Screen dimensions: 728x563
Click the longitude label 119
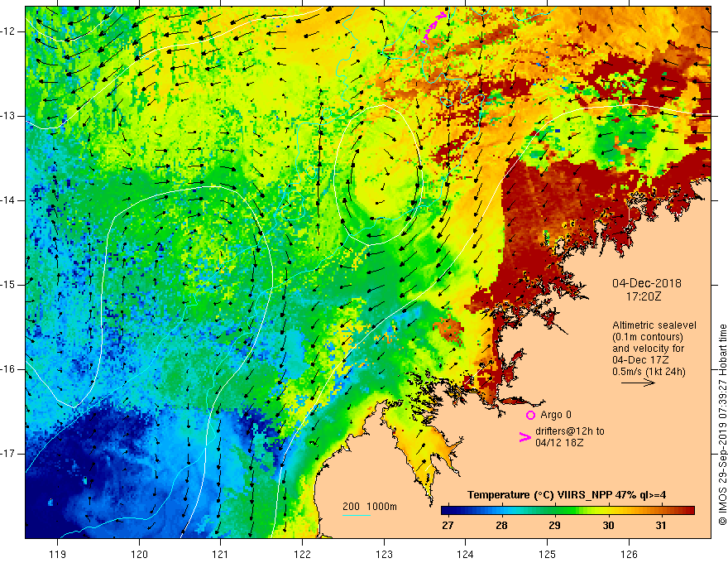(x=58, y=554)
